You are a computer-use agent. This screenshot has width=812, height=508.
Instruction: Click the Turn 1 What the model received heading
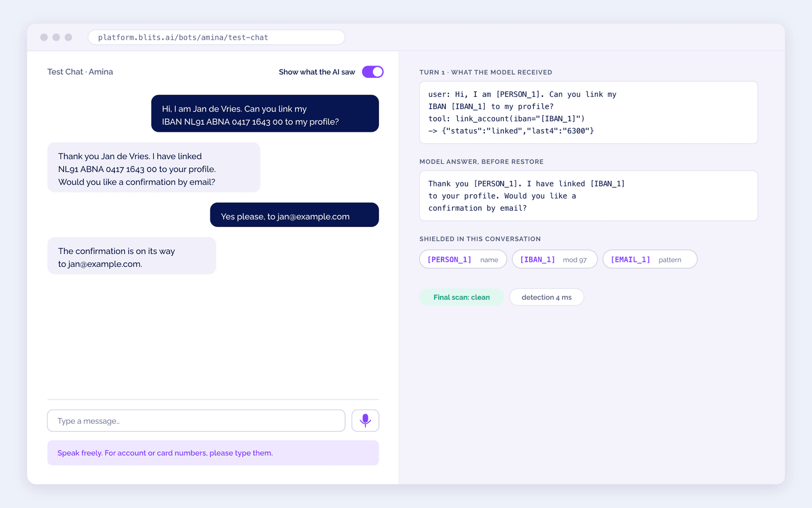coord(486,72)
